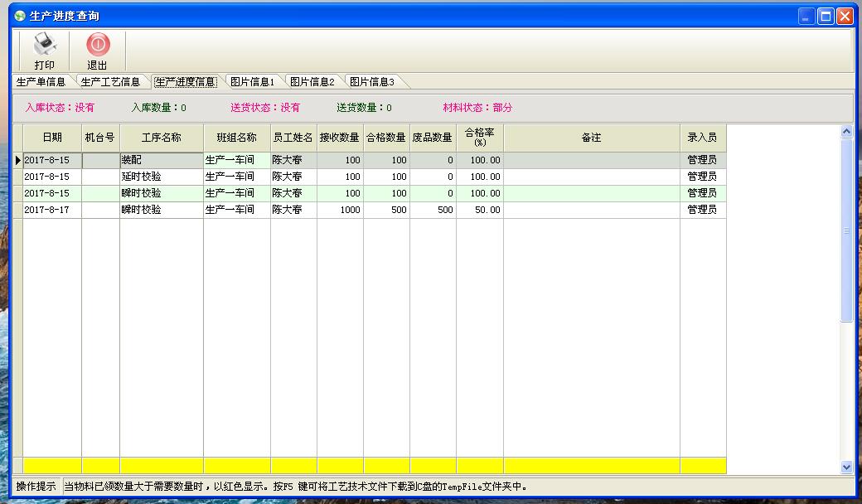Switch to the 生产单信息 tab
This screenshot has width=862, height=504.
[41, 82]
